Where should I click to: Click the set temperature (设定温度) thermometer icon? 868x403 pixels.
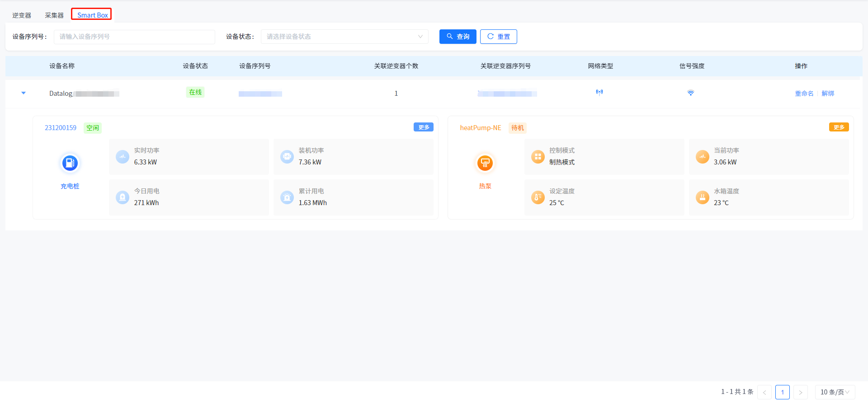[538, 197]
